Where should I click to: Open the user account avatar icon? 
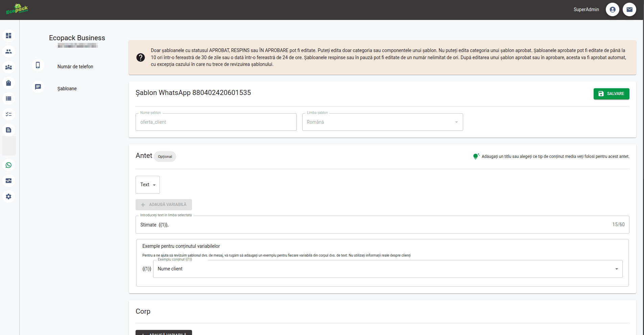[612, 9]
